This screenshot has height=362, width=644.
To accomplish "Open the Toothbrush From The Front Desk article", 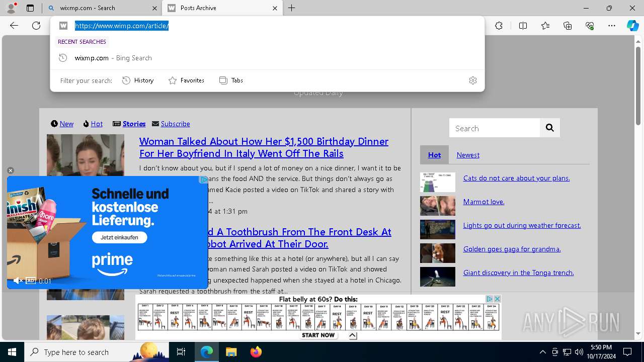I will pyautogui.click(x=300, y=238).
